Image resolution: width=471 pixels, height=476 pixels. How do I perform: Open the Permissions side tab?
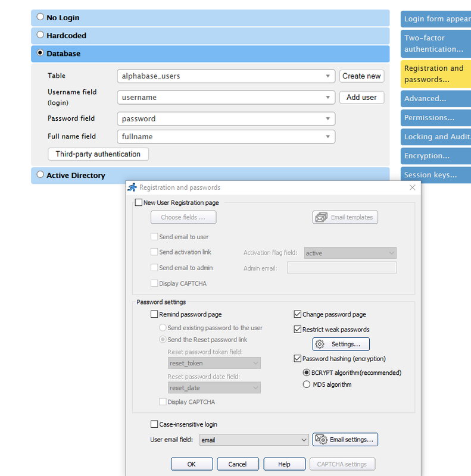(x=436, y=118)
